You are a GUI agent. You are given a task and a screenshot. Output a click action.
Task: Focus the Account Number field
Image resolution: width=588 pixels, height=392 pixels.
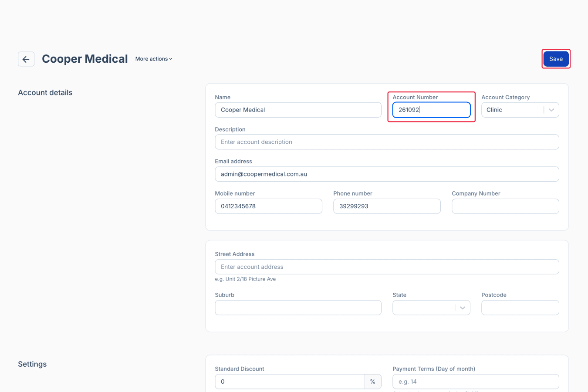coord(431,110)
